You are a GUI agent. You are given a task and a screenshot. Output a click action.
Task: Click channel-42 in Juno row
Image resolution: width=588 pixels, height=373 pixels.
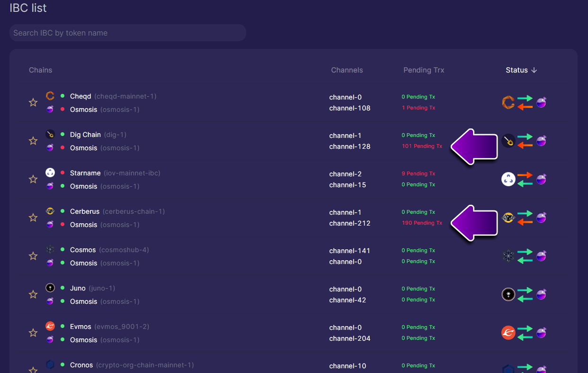[x=348, y=300]
